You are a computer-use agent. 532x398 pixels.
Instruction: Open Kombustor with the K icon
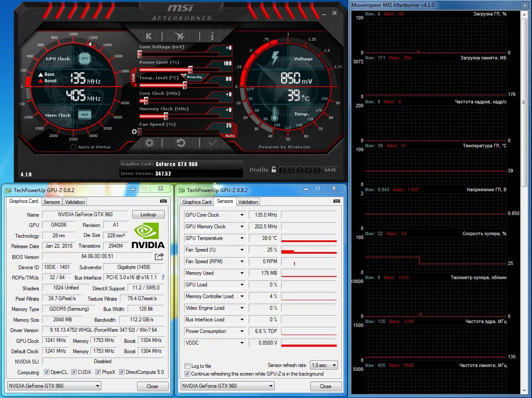pyautogui.click(x=149, y=36)
